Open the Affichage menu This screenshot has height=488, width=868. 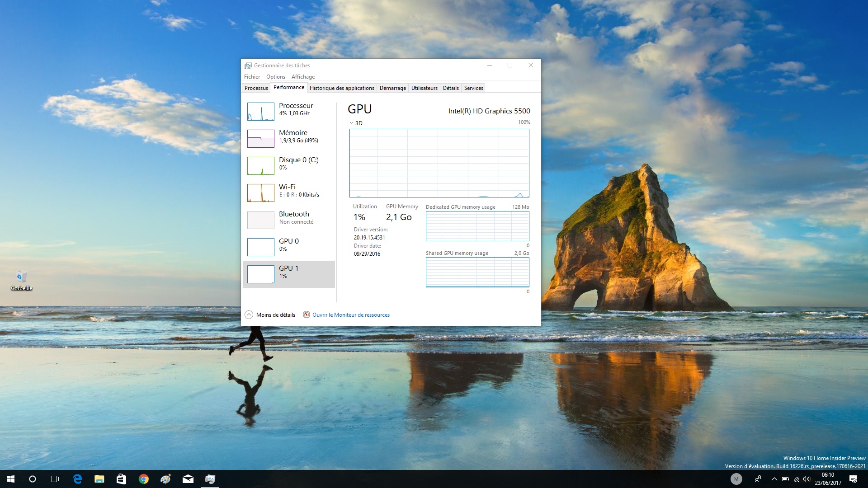click(x=302, y=76)
